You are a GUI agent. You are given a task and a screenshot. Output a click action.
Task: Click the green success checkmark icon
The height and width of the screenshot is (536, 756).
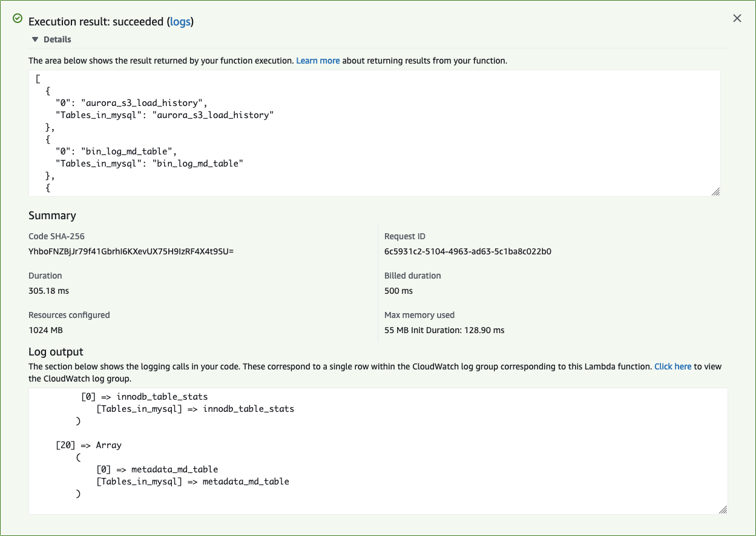pyautogui.click(x=18, y=19)
